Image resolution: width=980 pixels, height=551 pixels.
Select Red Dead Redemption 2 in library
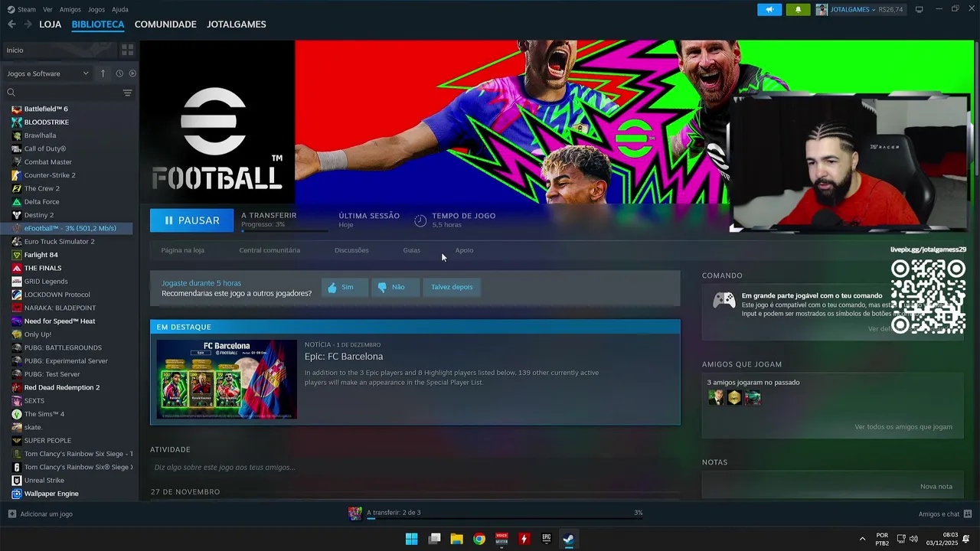pyautogui.click(x=62, y=387)
